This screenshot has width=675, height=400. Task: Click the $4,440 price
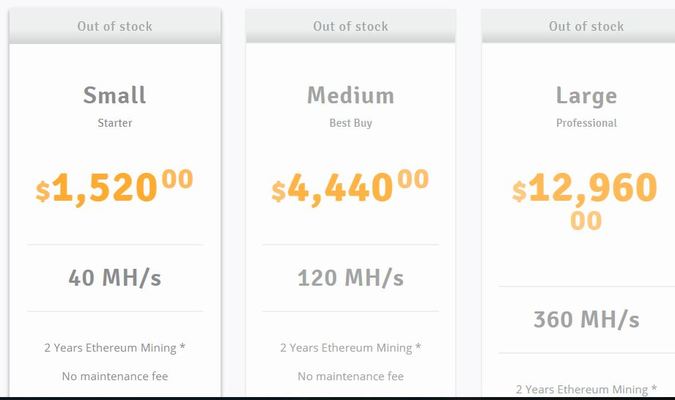click(350, 187)
